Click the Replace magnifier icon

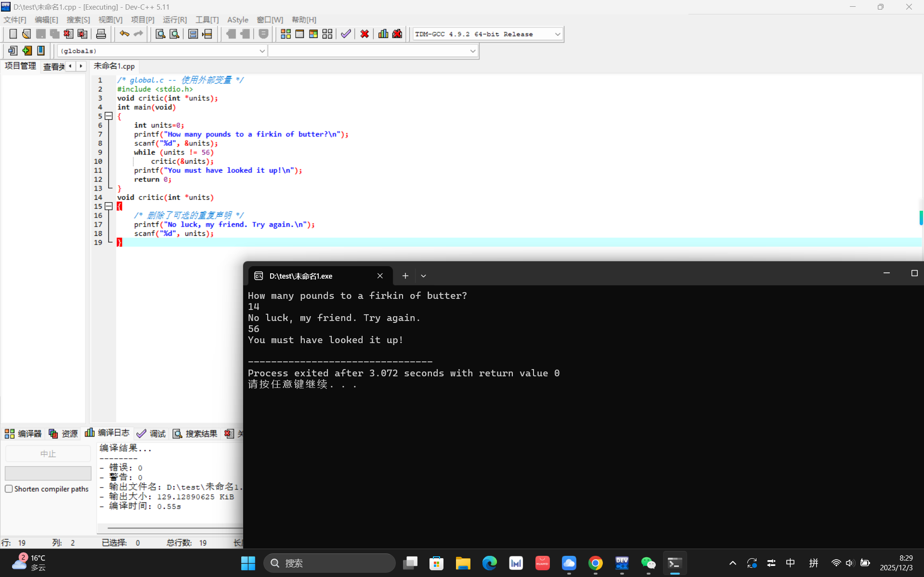click(x=174, y=34)
